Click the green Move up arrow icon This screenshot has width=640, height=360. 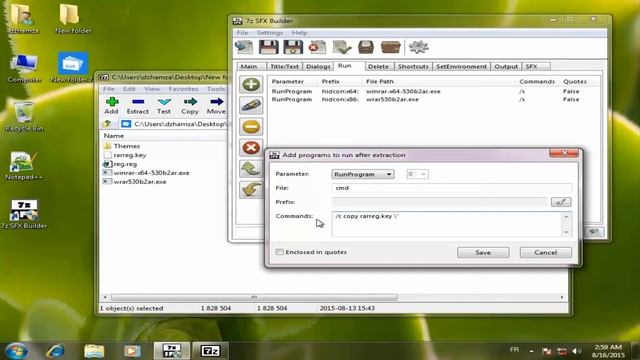251,169
